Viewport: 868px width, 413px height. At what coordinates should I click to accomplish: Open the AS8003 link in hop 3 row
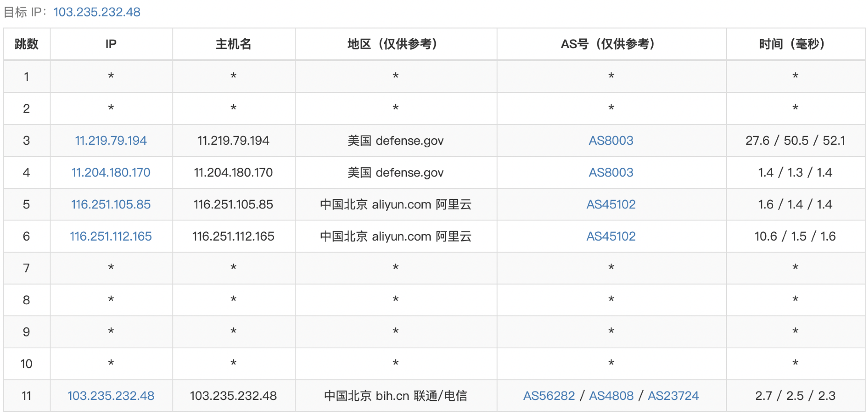[x=611, y=141]
